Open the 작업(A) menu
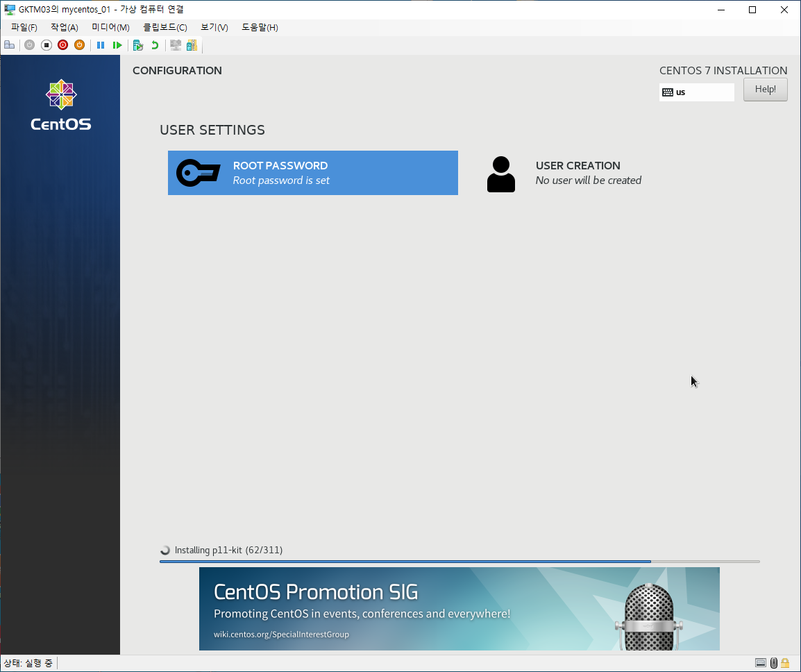This screenshot has width=801, height=672. [x=65, y=27]
